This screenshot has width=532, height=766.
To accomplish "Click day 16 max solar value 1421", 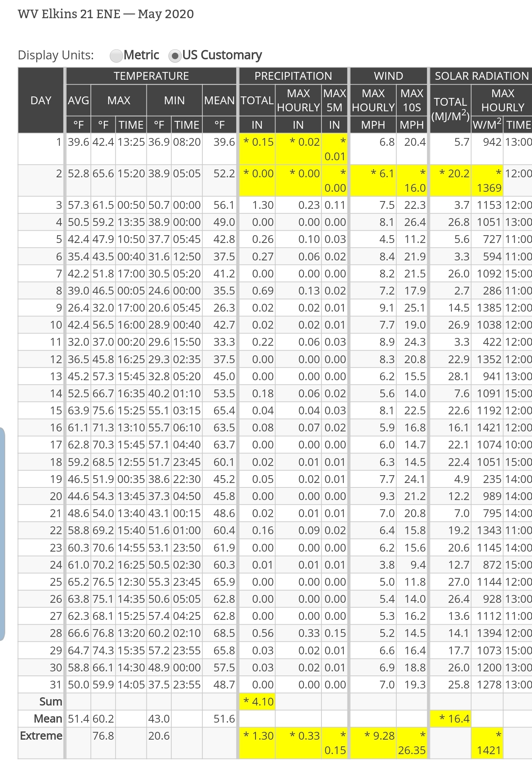I will click(x=489, y=428).
